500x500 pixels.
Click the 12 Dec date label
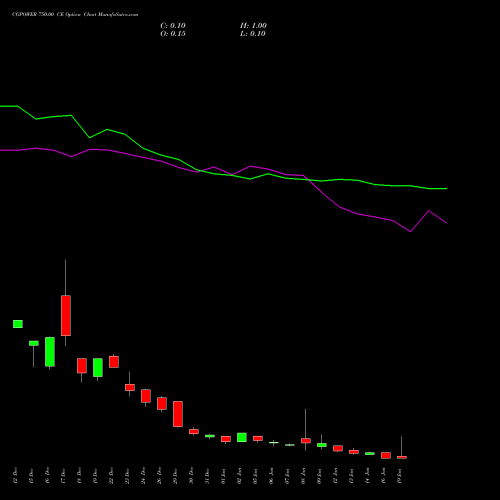pyautogui.click(x=15, y=476)
